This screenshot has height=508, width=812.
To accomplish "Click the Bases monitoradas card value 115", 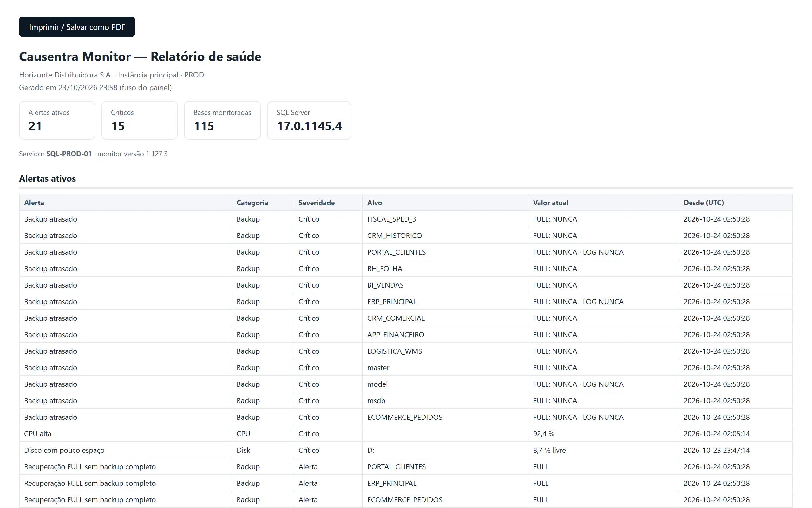I will click(x=204, y=126).
